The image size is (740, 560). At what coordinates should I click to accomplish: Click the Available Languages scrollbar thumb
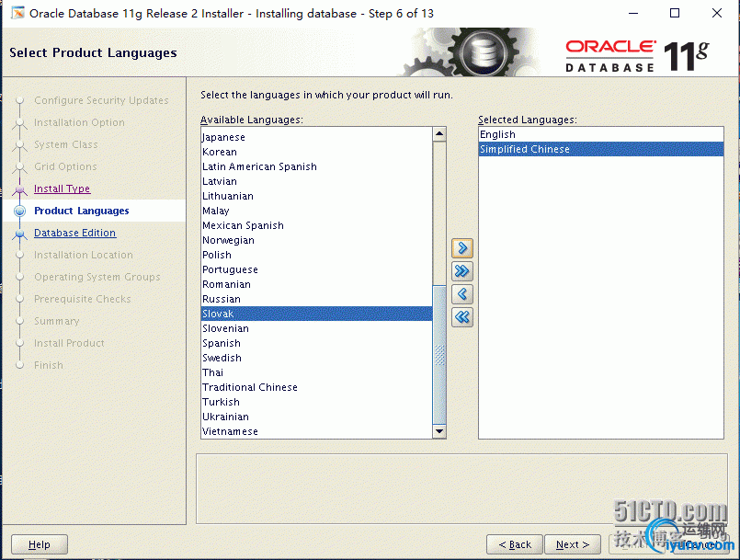point(439,355)
